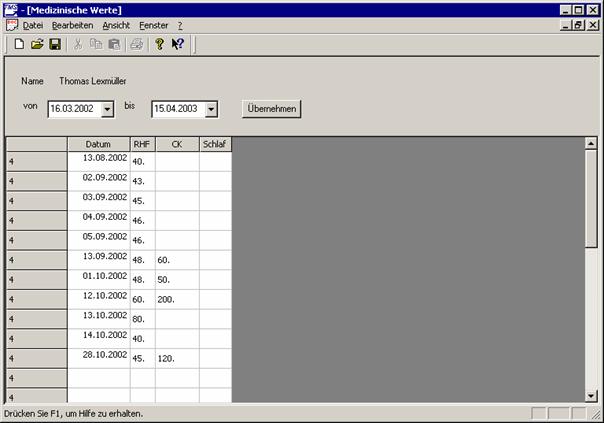
Task: Click the Save floppy disk icon
Action: pos(55,44)
